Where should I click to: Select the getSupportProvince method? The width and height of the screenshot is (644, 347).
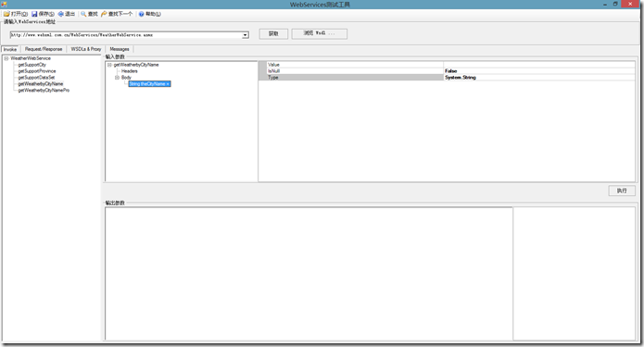(x=37, y=71)
